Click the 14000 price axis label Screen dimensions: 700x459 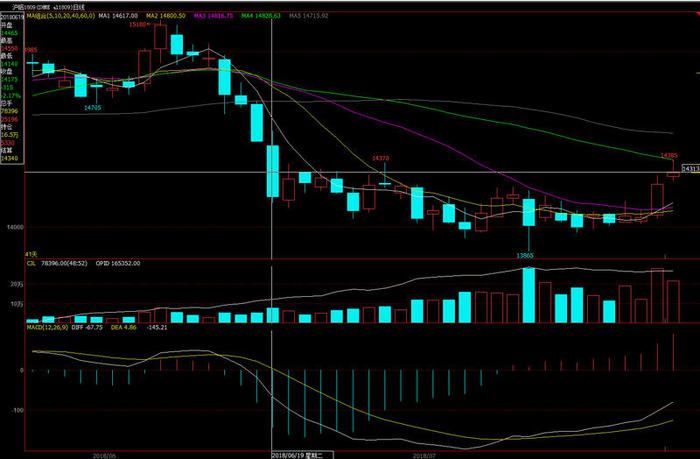tap(15, 227)
